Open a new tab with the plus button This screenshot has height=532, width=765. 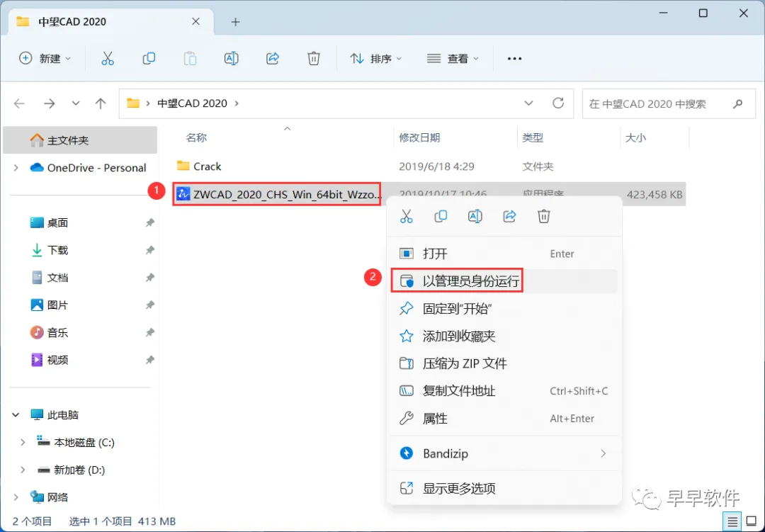tap(236, 22)
